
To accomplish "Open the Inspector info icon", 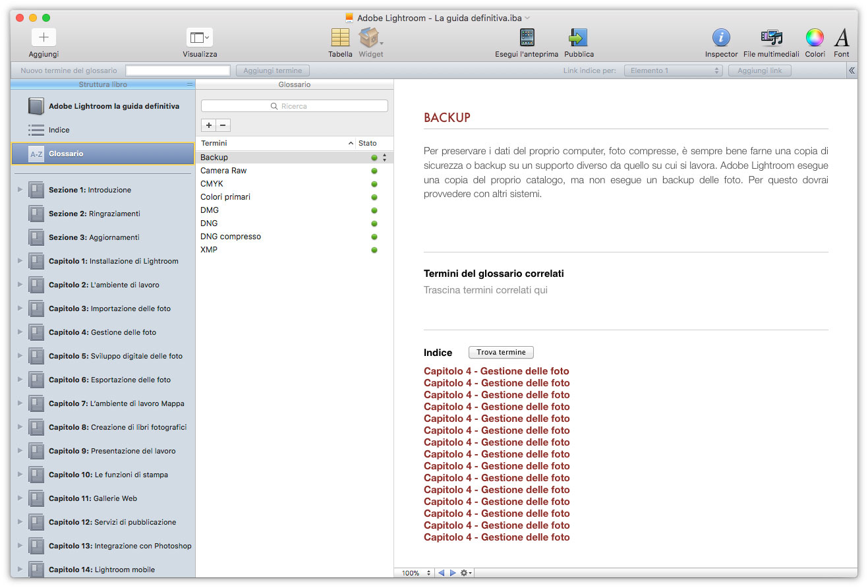I will [x=721, y=38].
